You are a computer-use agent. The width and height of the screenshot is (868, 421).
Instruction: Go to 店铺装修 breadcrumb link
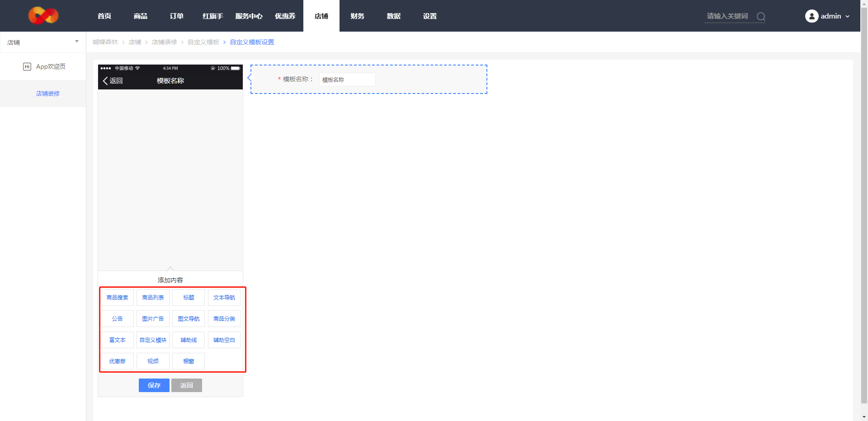pyautogui.click(x=165, y=42)
